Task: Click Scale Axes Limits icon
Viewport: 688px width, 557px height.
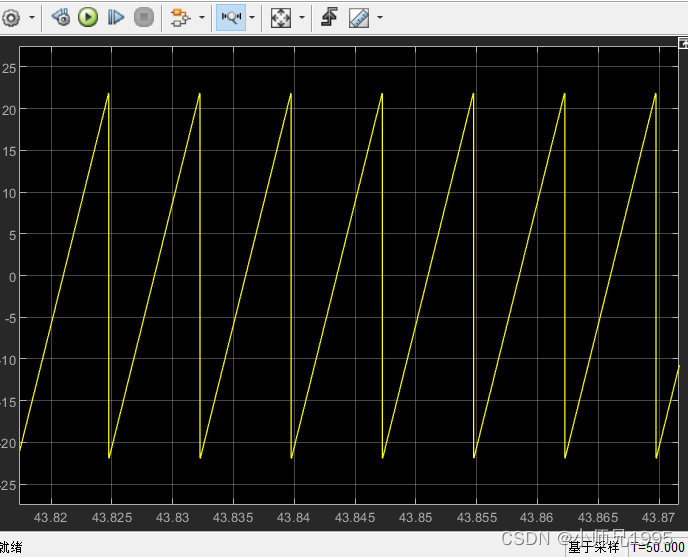Action: point(281,18)
